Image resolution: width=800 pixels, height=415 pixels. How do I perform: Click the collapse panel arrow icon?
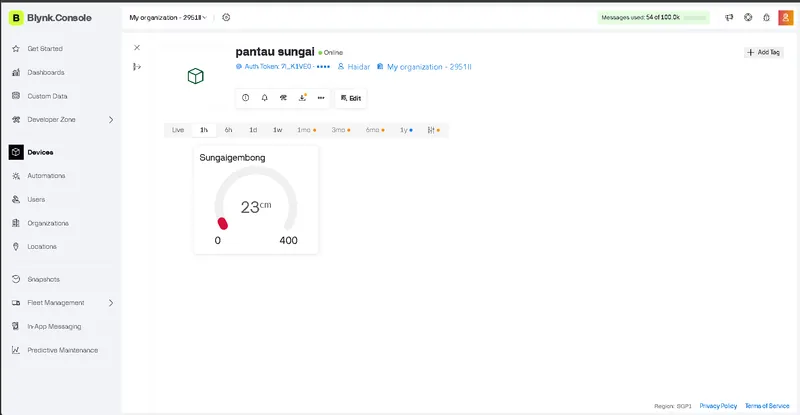tap(137, 67)
